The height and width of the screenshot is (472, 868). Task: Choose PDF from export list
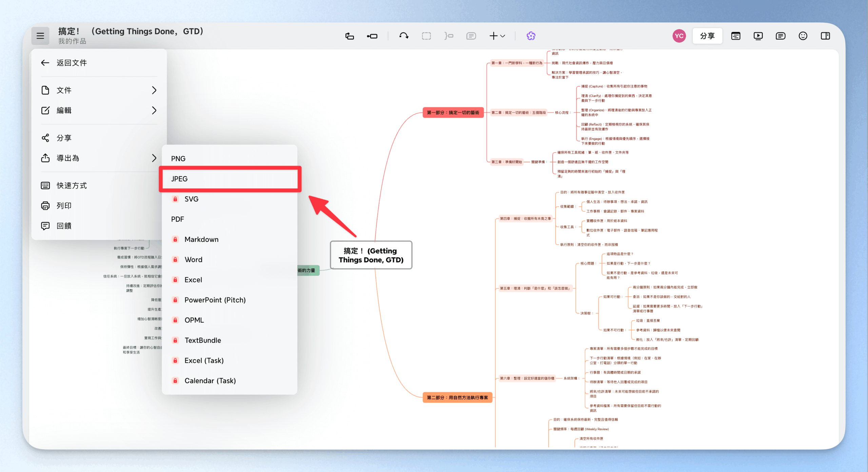tap(178, 219)
